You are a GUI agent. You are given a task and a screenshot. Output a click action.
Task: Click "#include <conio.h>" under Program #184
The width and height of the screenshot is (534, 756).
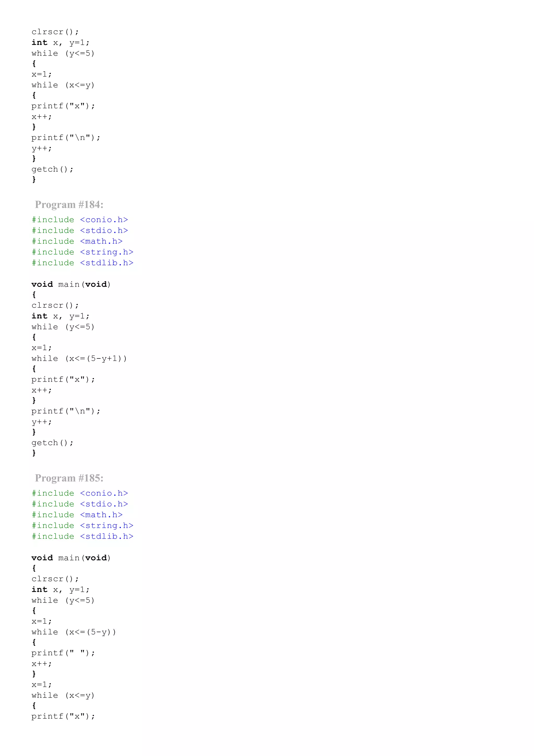coord(80,220)
